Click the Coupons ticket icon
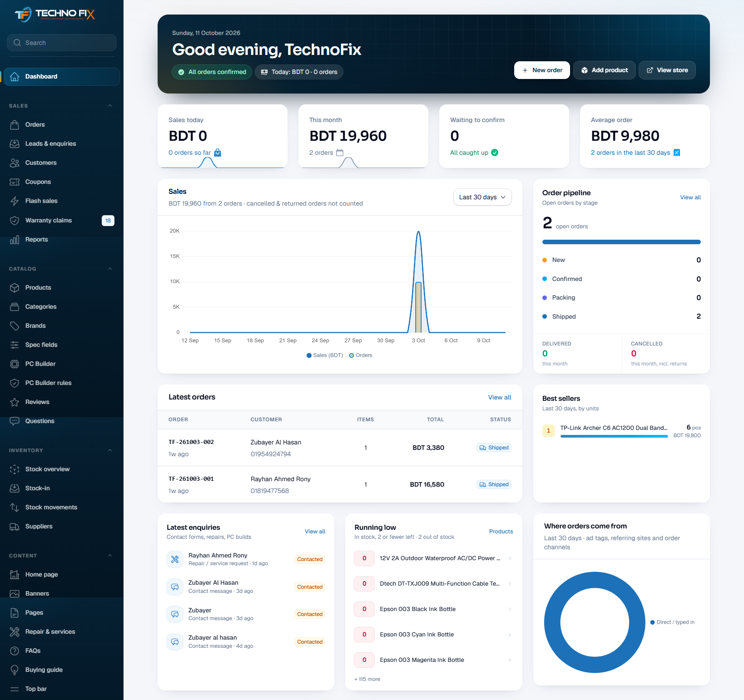Image resolution: width=744 pixels, height=700 pixels. pyautogui.click(x=15, y=182)
